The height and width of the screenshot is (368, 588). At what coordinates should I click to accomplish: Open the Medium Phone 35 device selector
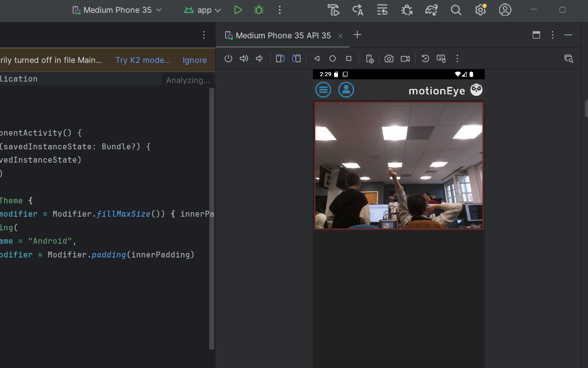[x=116, y=10]
